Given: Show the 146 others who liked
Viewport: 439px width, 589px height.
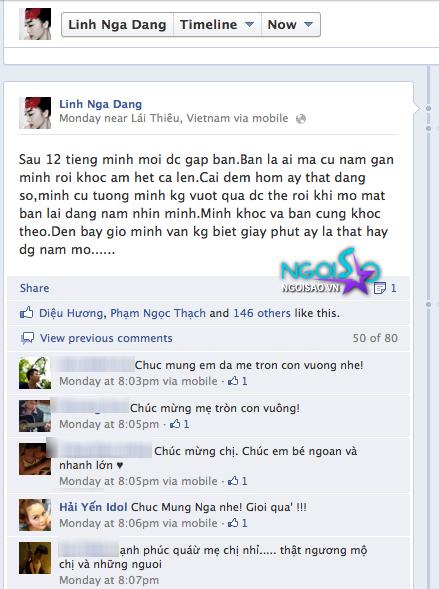Looking at the screenshot, I should coord(262,313).
